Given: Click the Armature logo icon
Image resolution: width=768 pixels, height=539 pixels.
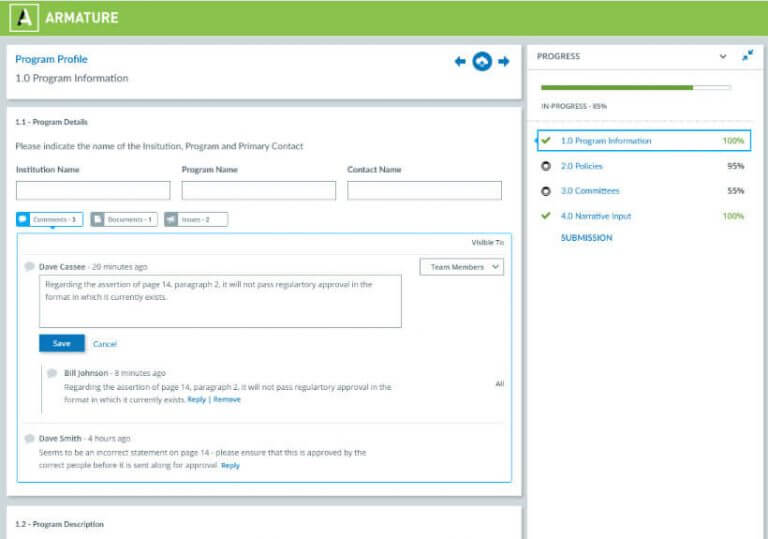Looking at the screenshot, I should coord(24,18).
